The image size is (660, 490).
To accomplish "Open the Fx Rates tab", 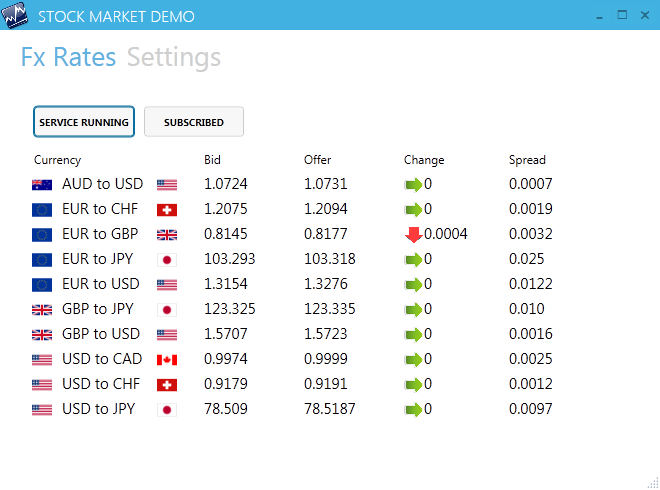I will [x=68, y=57].
